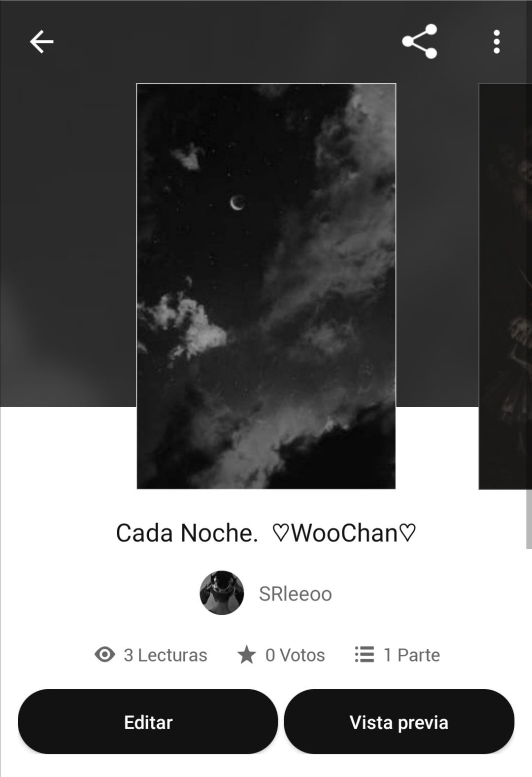Tap the star icon beside Votos
The height and width of the screenshot is (777, 532).
[x=246, y=655]
